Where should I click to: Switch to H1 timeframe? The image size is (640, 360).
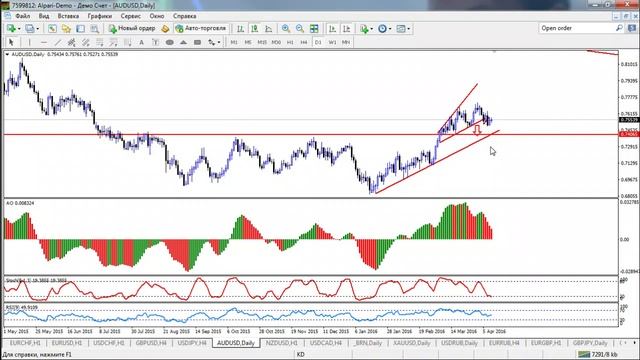290,42
